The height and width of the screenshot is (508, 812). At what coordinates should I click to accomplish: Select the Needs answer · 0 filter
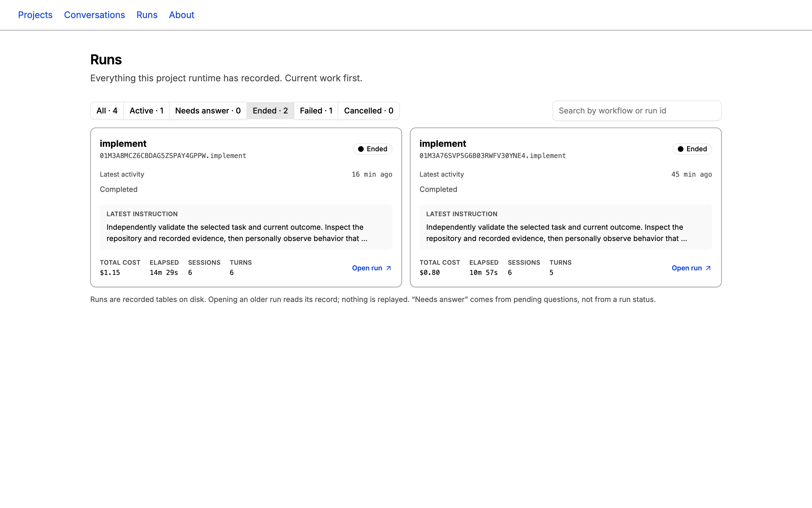coord(208,111)
